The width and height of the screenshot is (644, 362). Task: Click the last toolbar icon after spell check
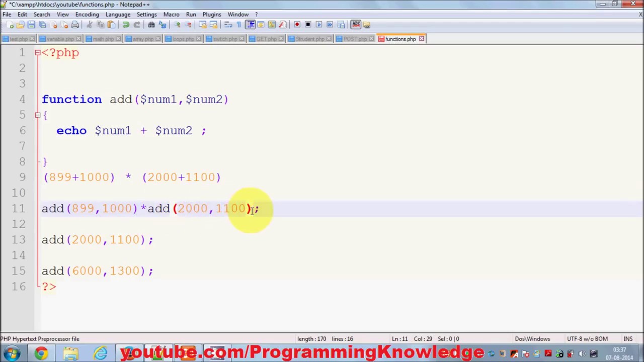pyautogui.click(x=366, y=25)
